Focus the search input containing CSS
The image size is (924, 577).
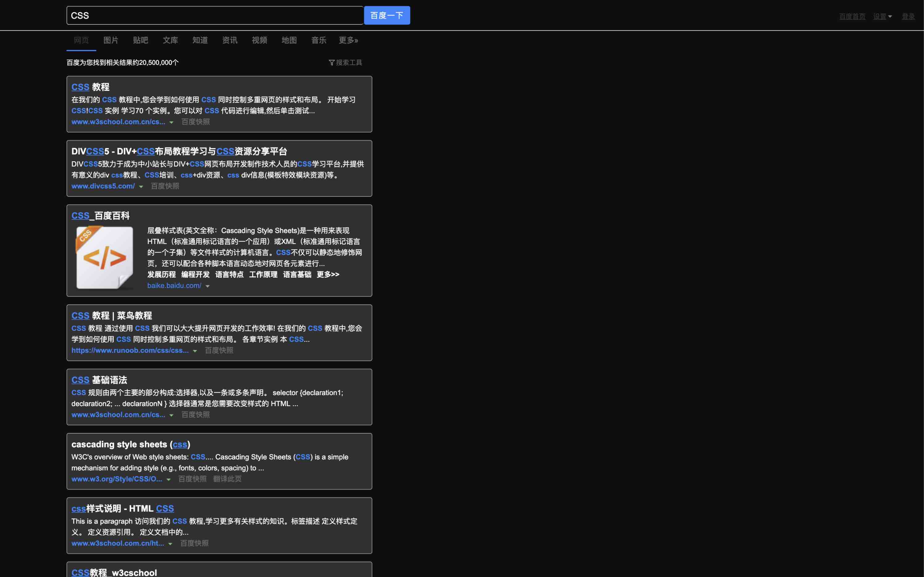pos(215,15)
